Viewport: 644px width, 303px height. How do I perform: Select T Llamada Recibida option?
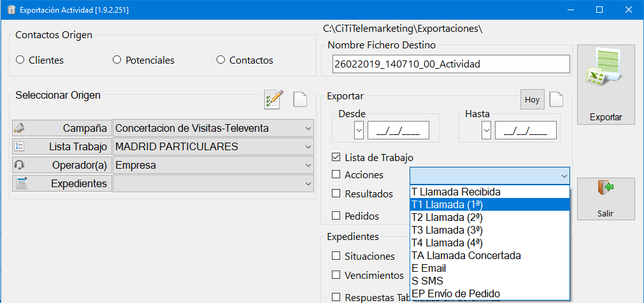[x=490, y=192]
